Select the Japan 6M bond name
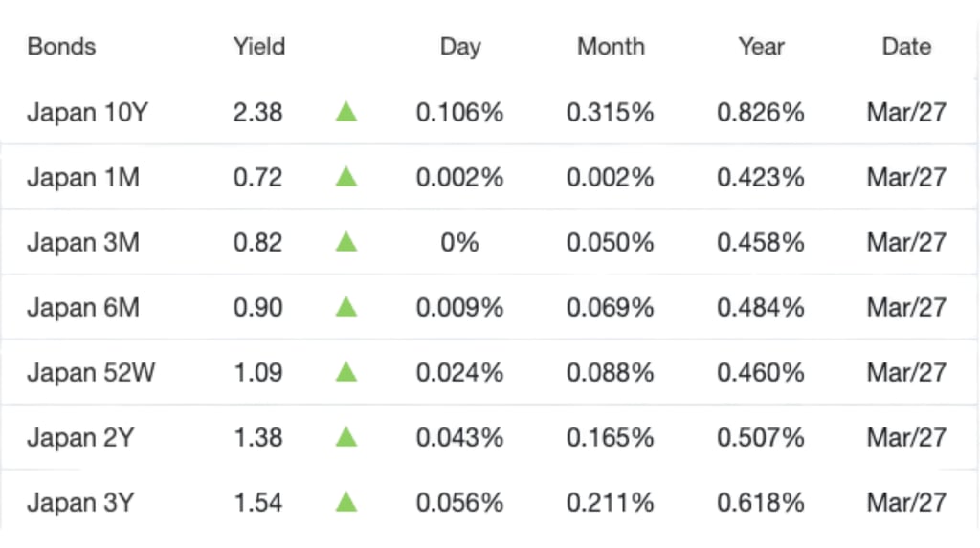 point(83,308)
